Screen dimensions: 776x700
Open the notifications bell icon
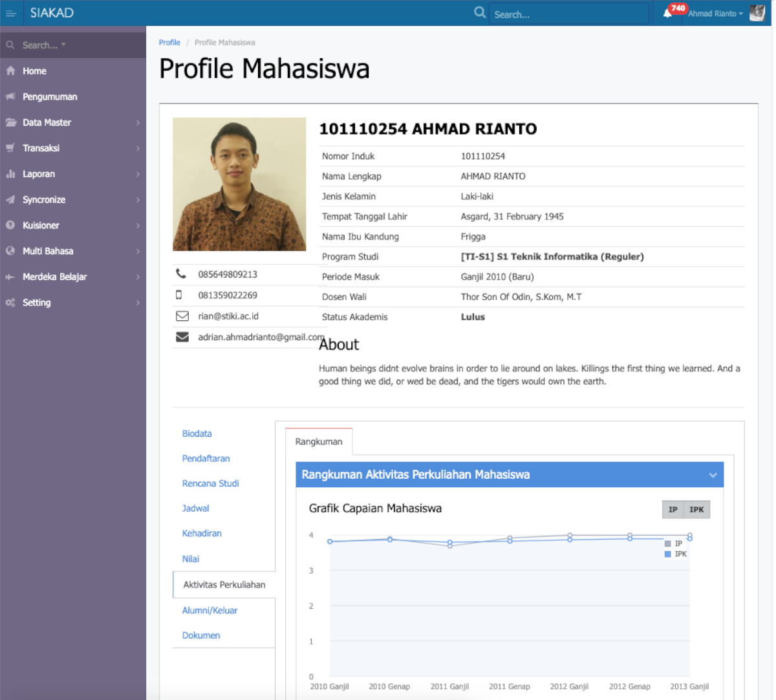point(667,13)
